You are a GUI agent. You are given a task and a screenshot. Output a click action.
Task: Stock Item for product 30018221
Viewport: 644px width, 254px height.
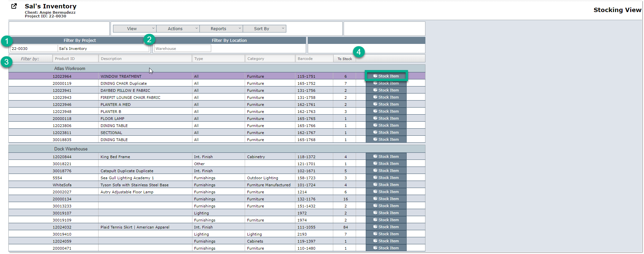(386, 164)
